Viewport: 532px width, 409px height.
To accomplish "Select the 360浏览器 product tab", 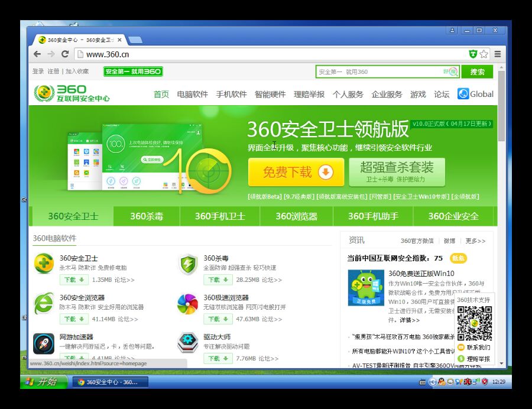I will click(297, 216).
